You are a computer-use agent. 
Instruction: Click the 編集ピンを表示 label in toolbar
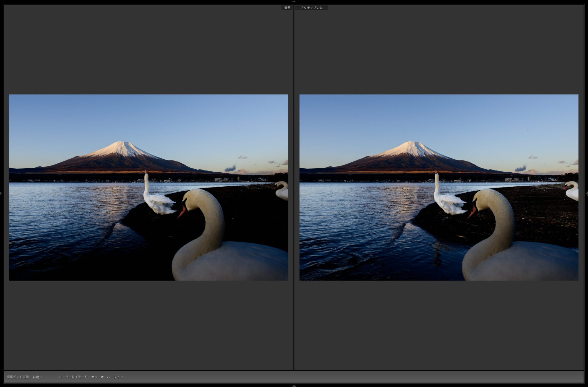[19, 377]
